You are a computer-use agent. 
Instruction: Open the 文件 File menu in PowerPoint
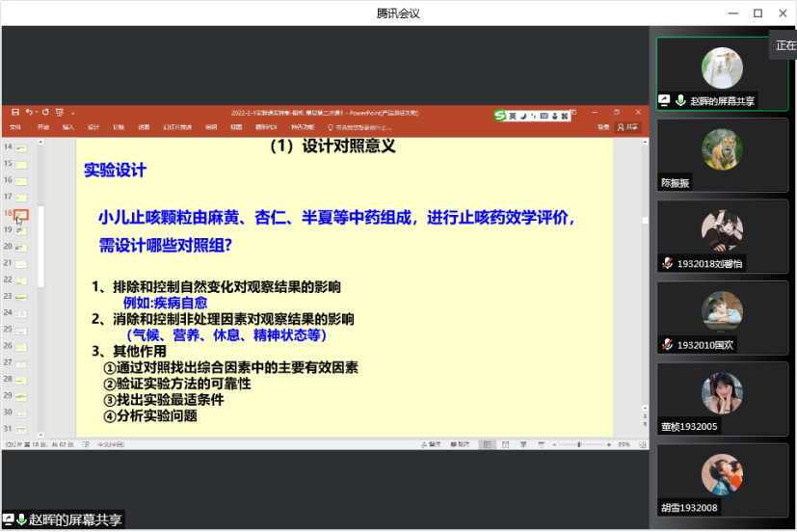[15, 127]
